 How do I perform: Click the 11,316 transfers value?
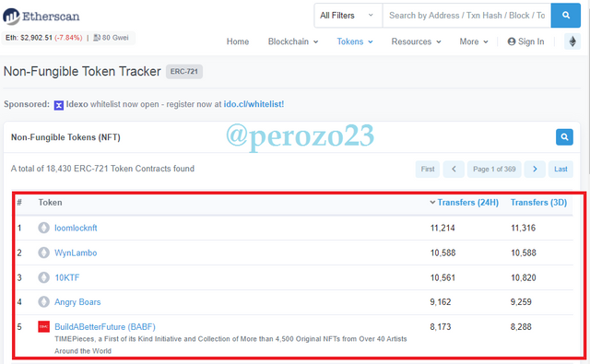pos(523,228)
